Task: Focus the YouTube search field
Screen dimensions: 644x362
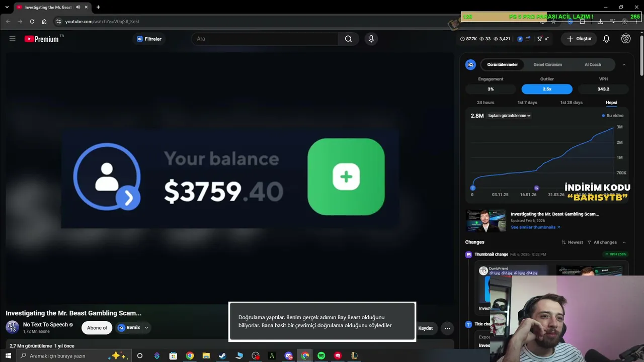Action: [x=265, y=39]
